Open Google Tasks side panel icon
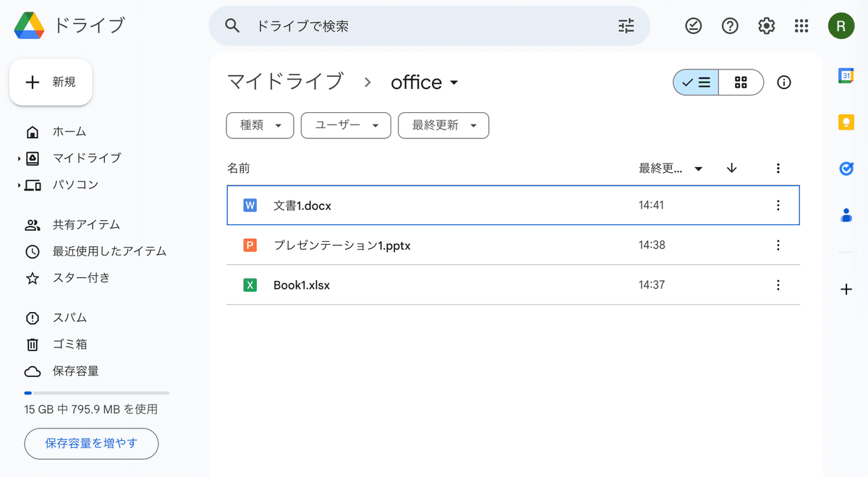 846,168
